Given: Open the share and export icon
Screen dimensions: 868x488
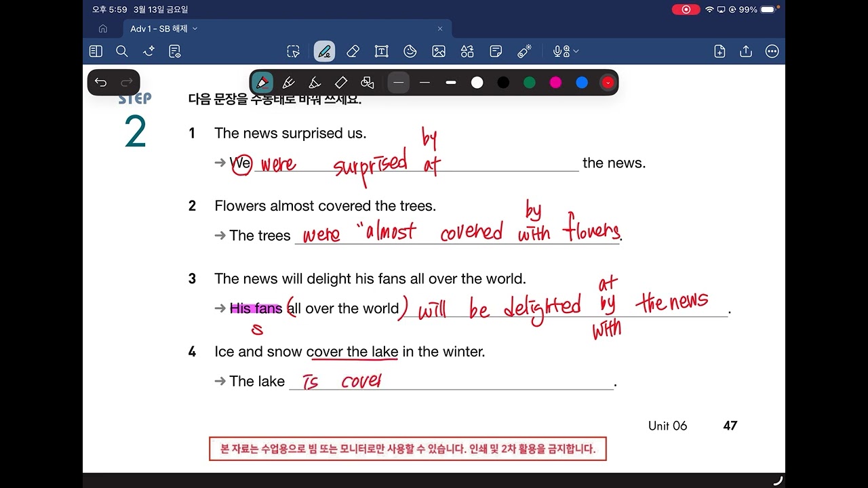Looking at the screenshot, I should [746, 51].
